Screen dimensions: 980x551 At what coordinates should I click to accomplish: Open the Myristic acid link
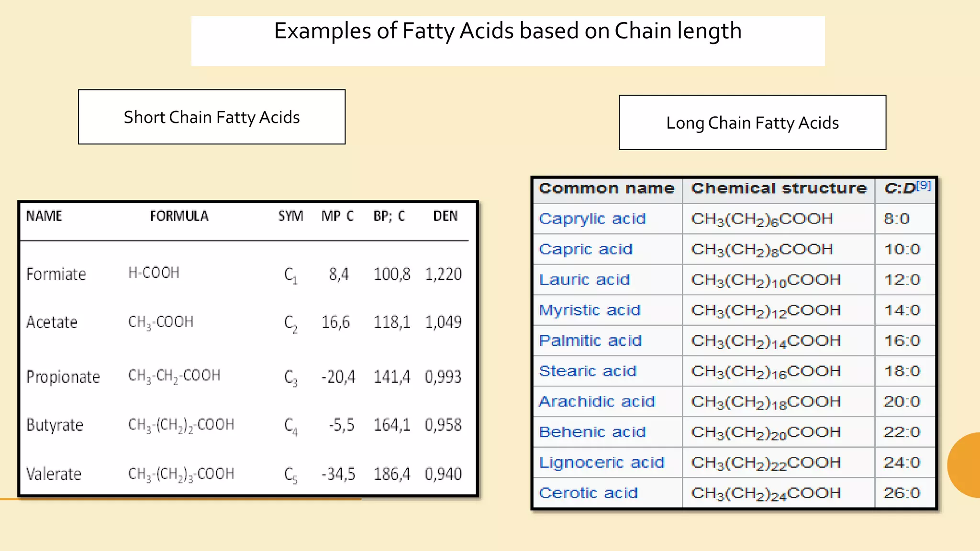[x=590, y=310]
